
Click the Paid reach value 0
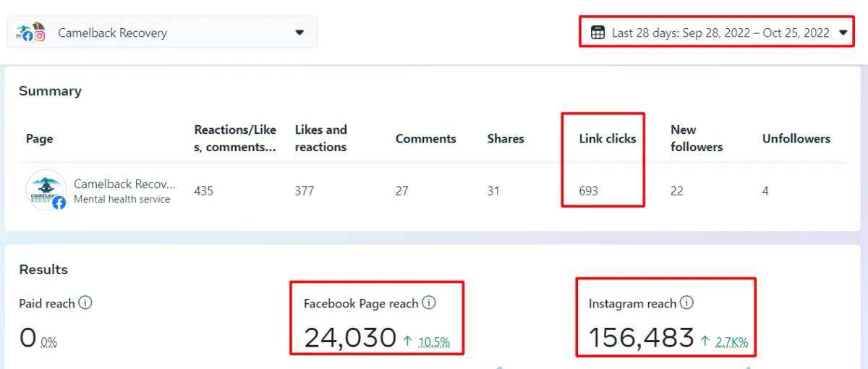pos(27,337)
